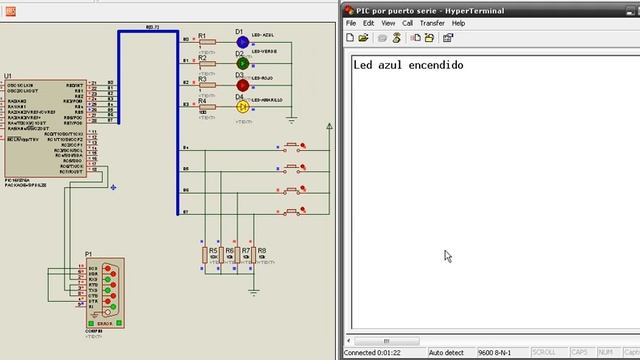Click the scrollbar left arrow in HyperTerminal

(x=349, y=341)
